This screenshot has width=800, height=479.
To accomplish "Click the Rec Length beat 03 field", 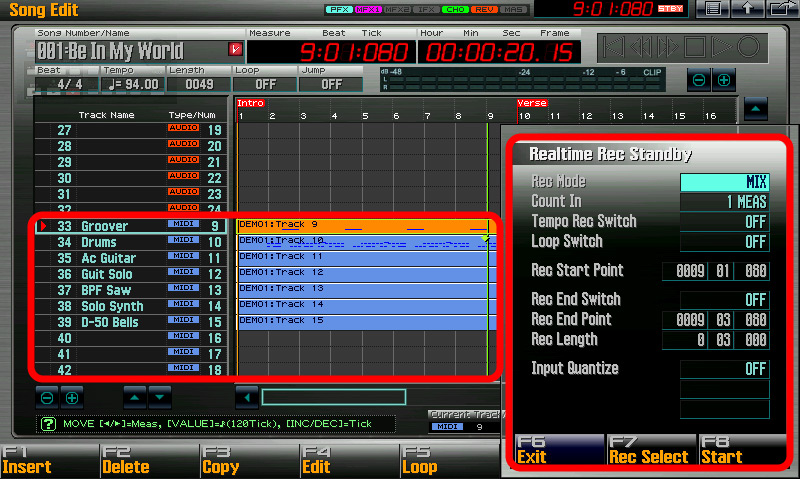I will point(722,340).
